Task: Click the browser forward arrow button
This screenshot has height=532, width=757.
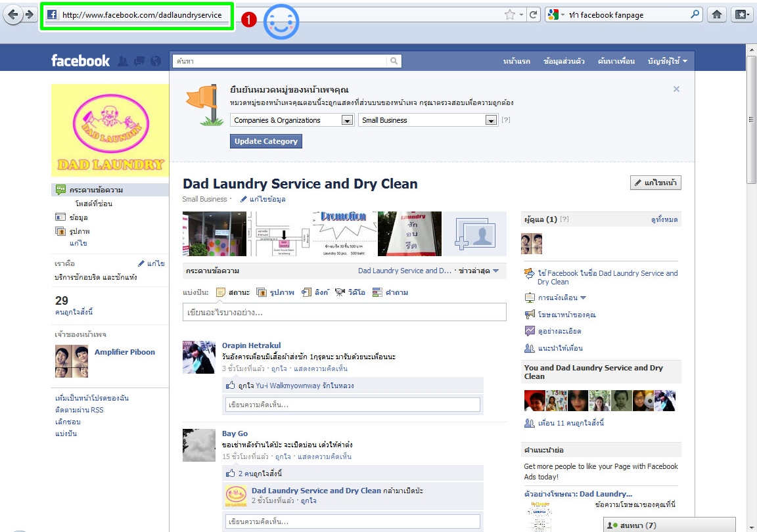Action: tap(30, 14)
